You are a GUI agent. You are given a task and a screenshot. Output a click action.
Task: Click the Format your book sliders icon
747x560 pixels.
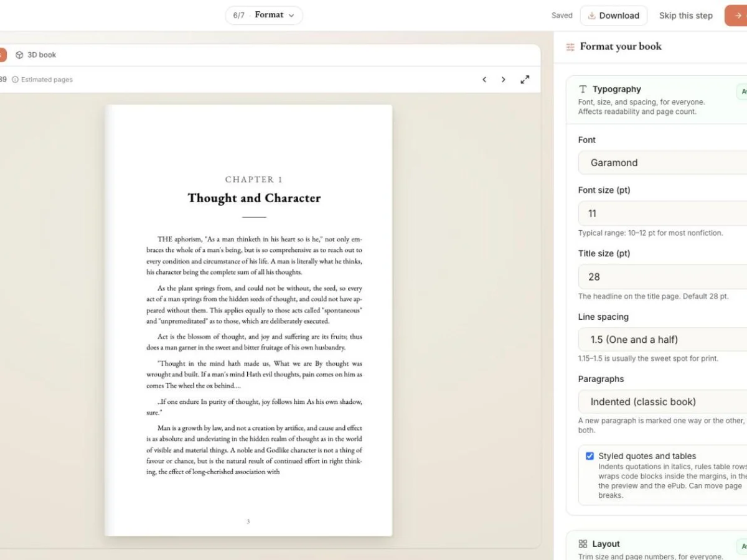(570, 47)
